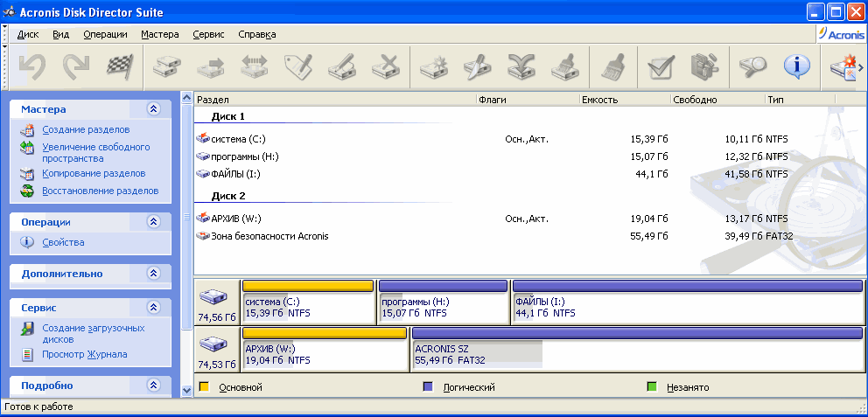Choose the Delete partition X icon

[x=386, y=67]
